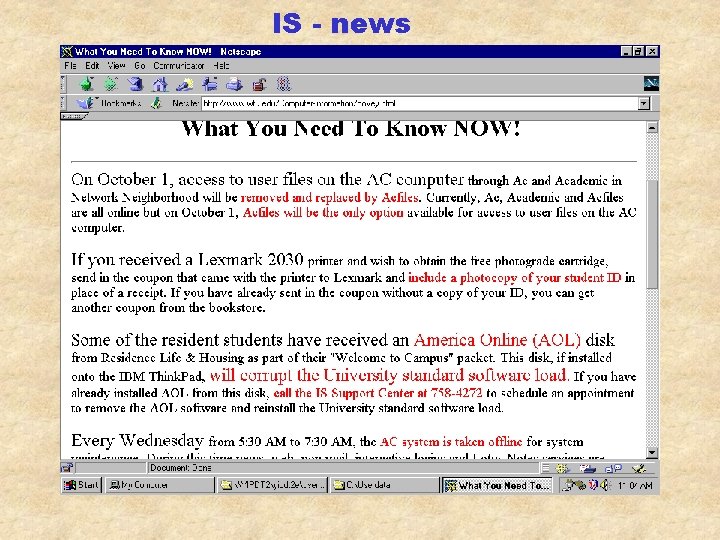This screenshot has width=720, height=540.
Task: Click 'Acfiles will be the only option'
Action: tap(323, 213)
